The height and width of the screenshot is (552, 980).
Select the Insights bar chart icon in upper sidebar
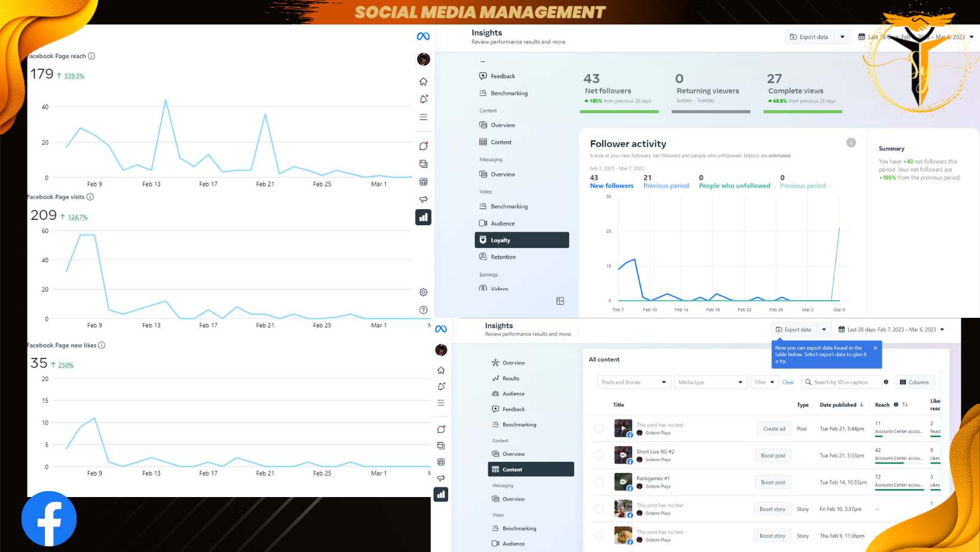click(424, 217)
